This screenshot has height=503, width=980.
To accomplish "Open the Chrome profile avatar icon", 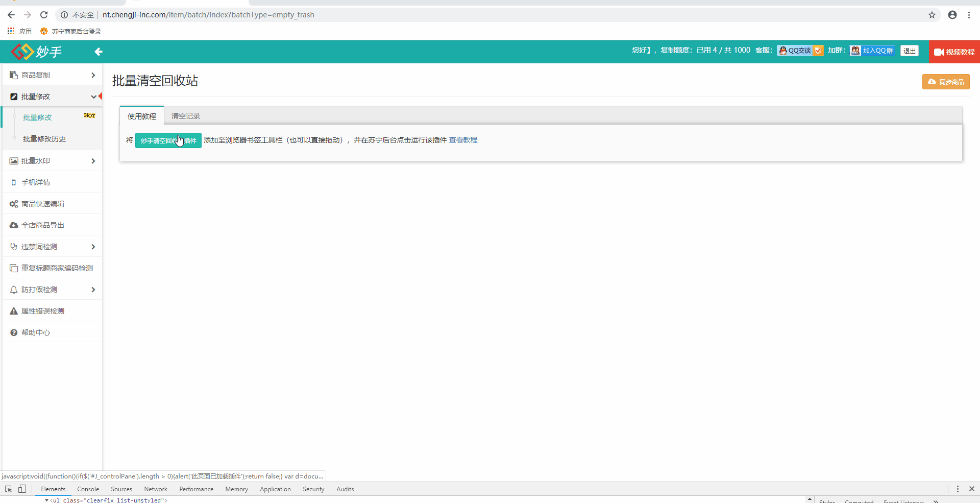I will pos(952,15).
